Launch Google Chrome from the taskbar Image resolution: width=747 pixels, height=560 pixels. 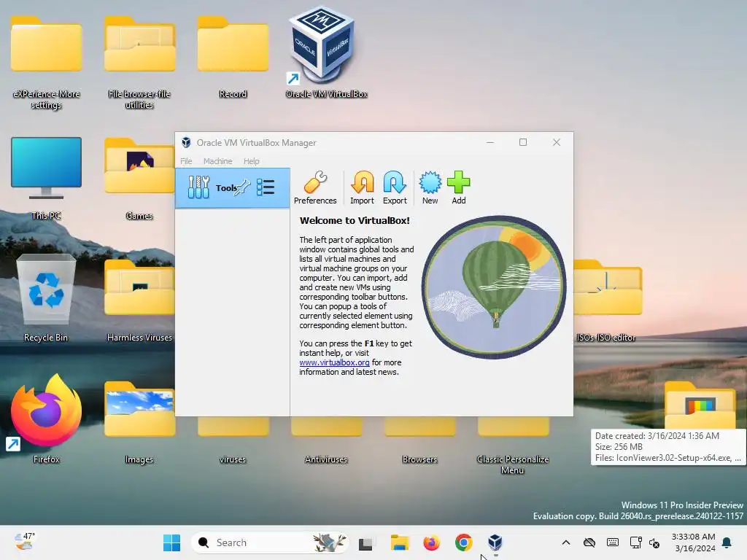coord(463,542)
